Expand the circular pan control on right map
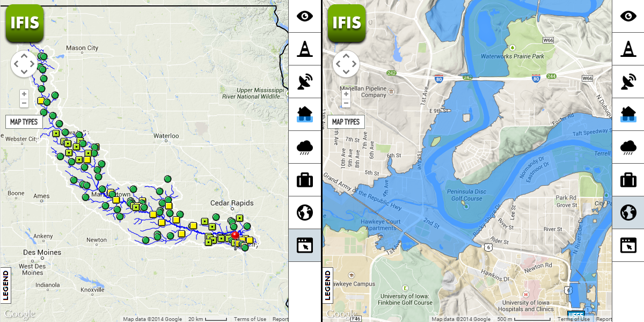644x322 pixels. coord(346,64)
